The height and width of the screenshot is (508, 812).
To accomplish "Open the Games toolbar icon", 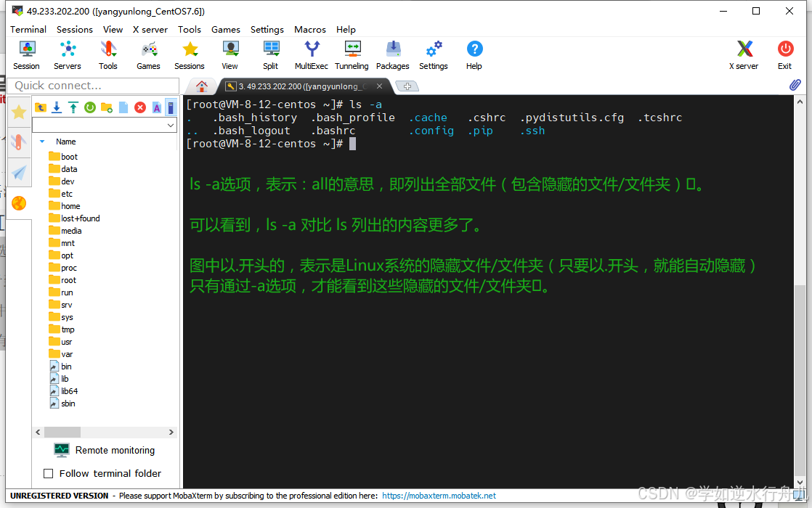I will tap(149, 55).
